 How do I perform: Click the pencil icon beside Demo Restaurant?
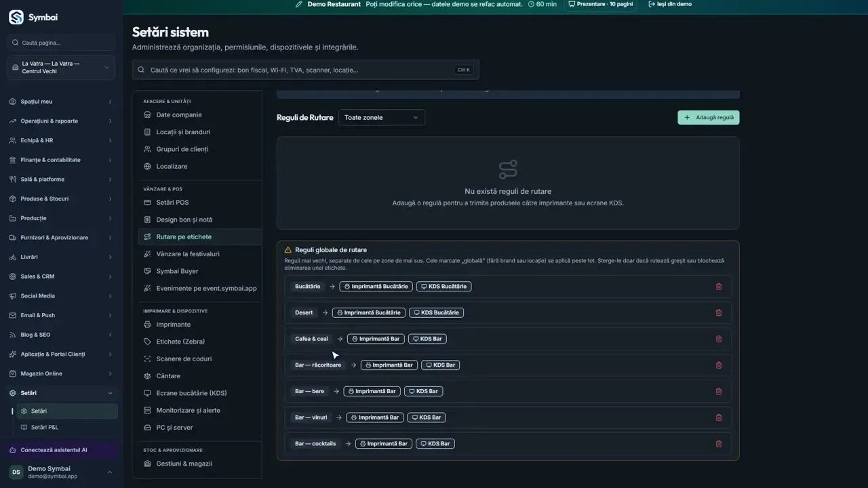tap(299, 4)
